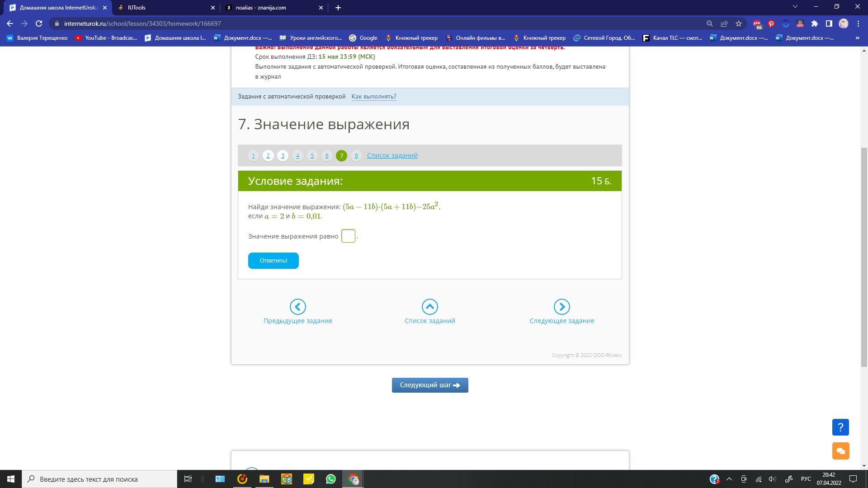868x488 pixels.
Task: Reload the page with the refresh icon
Action: 39,23
